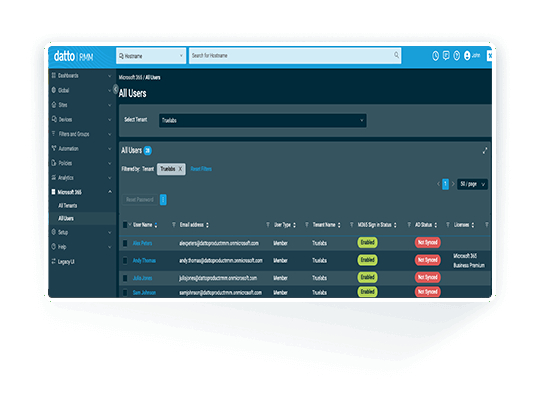
Task: Open the Analytics sidebar menu
Action: (82, 178)
